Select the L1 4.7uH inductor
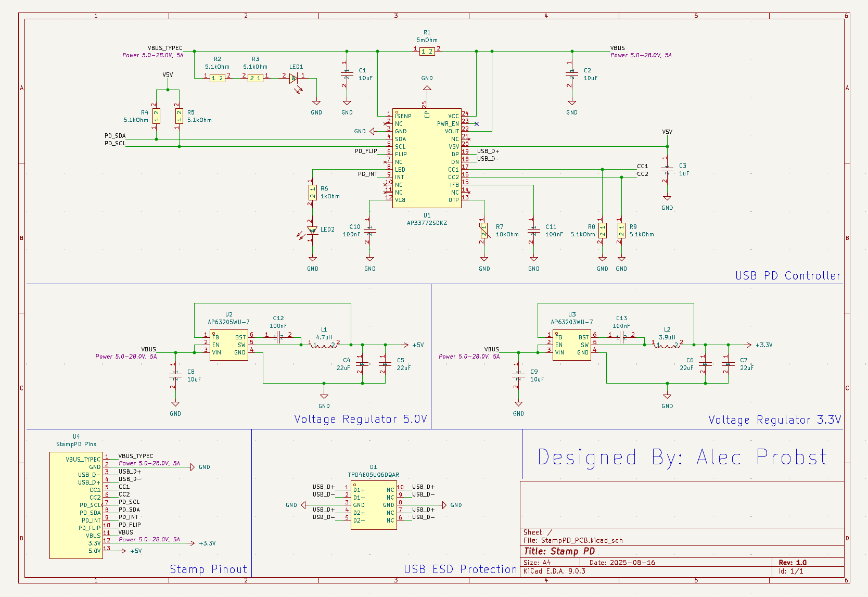Viewport: 868px width, 597px height. coord(324,344)
